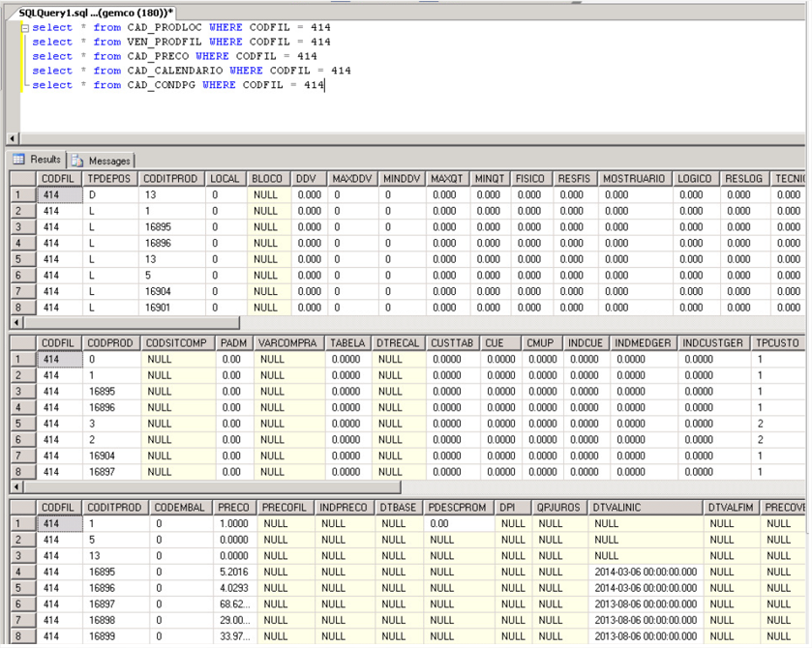
Task: Click the PDESCPROM cell showing 0.00
Action: tap(459, 524)
